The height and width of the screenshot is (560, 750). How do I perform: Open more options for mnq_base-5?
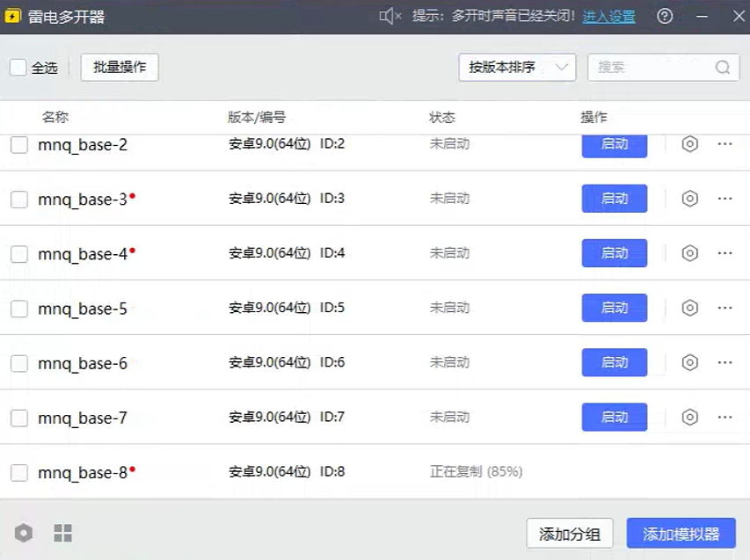pyautogui.click(x=725, y=308)
